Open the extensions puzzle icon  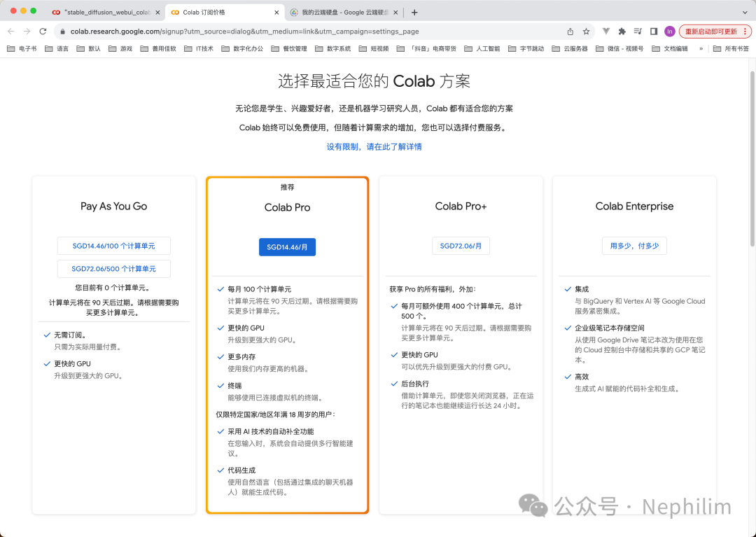(622, 32)
